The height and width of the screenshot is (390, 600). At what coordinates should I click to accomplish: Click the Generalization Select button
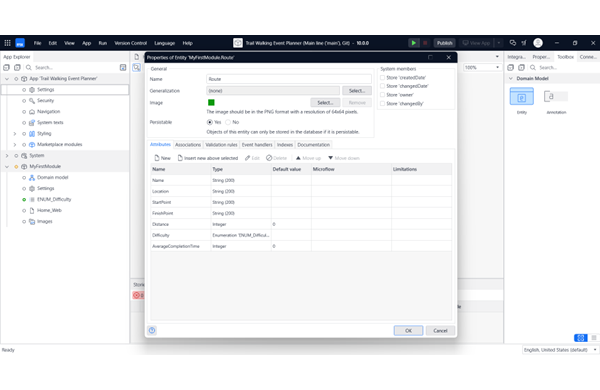point(357,91)
